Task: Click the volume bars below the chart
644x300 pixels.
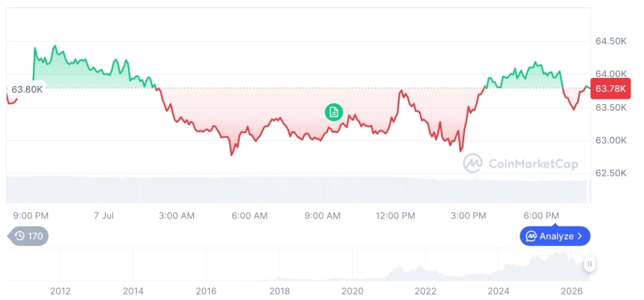Action: pos(299,189)
